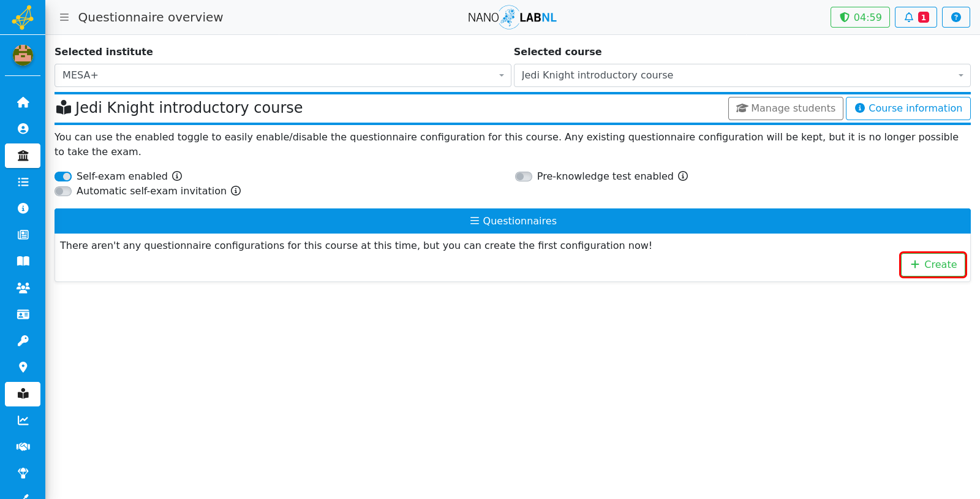Open the user profile circle icon

23,129
